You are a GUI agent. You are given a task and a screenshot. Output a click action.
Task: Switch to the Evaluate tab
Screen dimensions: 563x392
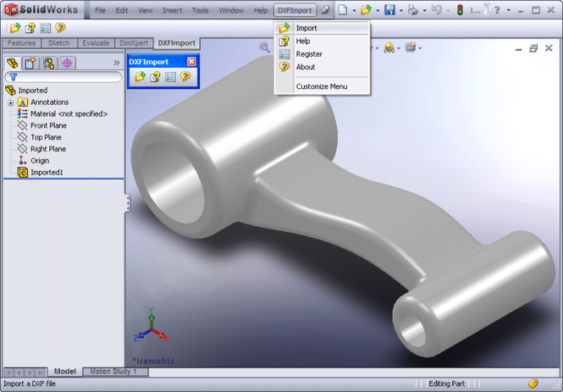96,43
